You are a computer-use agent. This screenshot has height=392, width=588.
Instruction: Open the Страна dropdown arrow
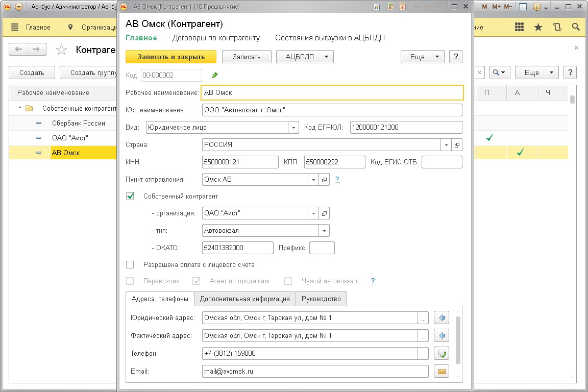(447, 145)
